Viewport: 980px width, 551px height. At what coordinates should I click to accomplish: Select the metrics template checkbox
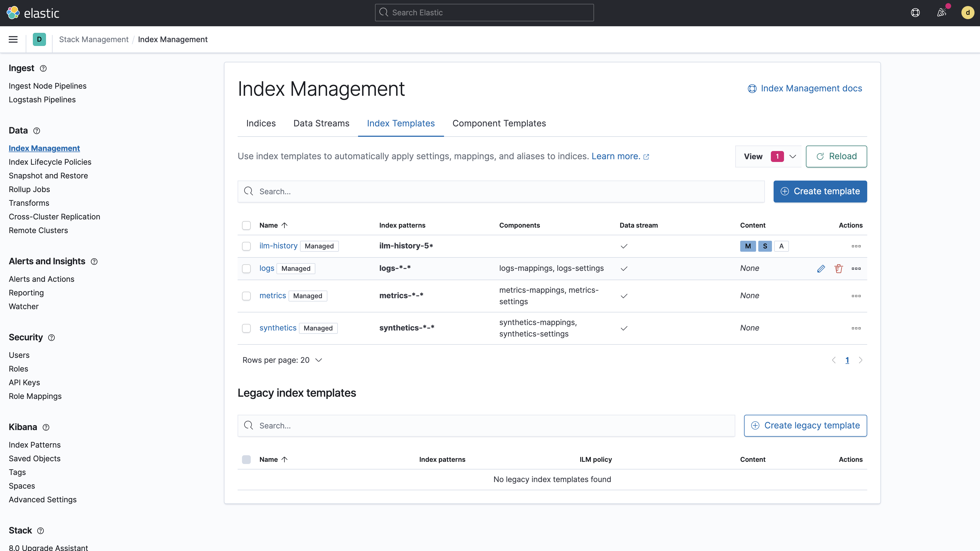[247, 296]
